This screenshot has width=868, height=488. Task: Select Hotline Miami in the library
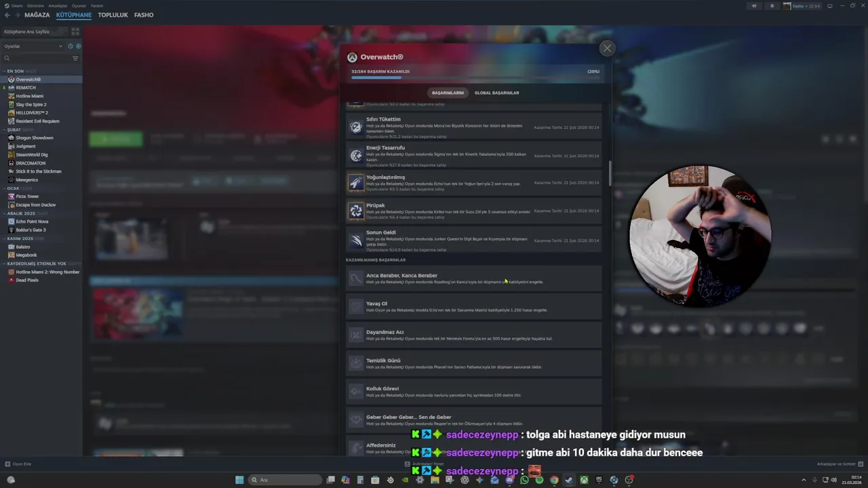pos(41,96)
